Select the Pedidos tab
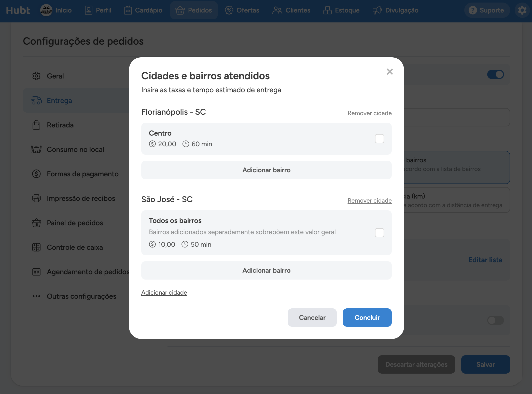The width and height of the screenshot is (532, 394). 194,10
